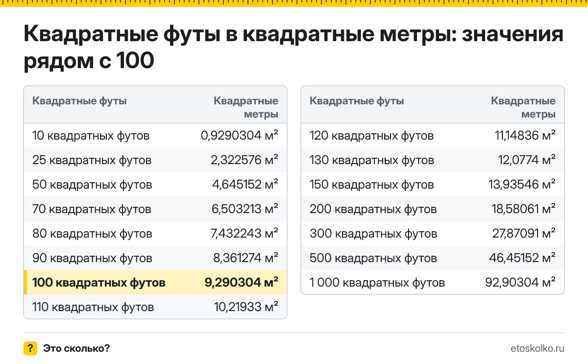
Task: Select cell '500 квадратных футов'
Action: pos(373,258)
